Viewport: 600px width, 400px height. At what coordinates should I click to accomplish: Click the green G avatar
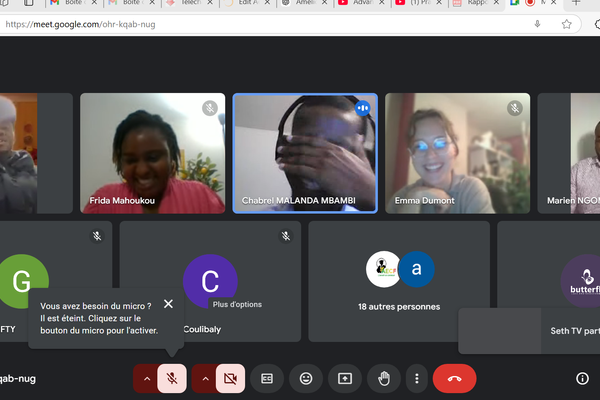(x=21, y=281)
